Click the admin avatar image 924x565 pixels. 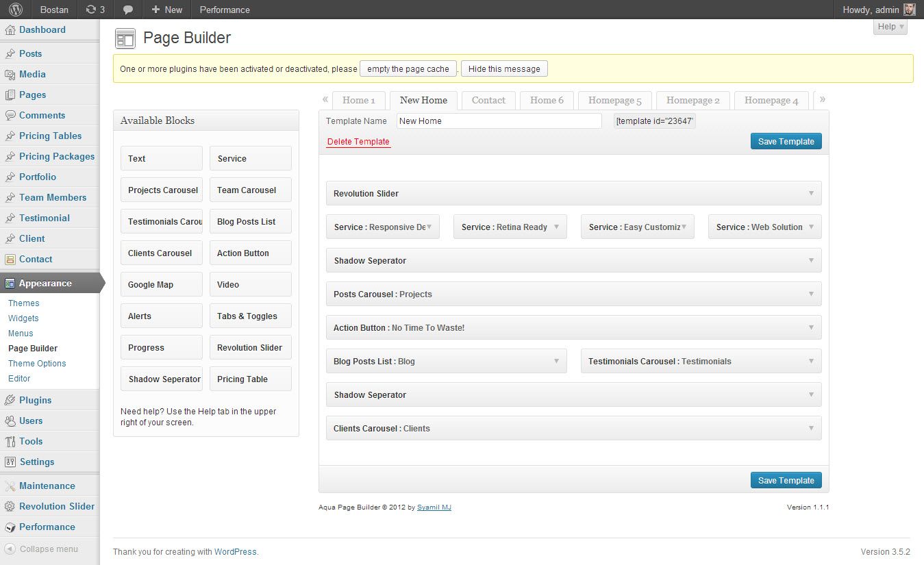(x=909, y=10)
